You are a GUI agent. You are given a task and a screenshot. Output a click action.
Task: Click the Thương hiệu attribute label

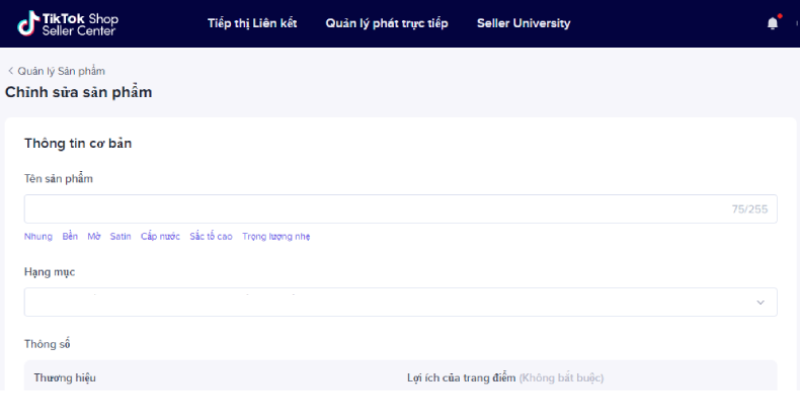(65, 378)
